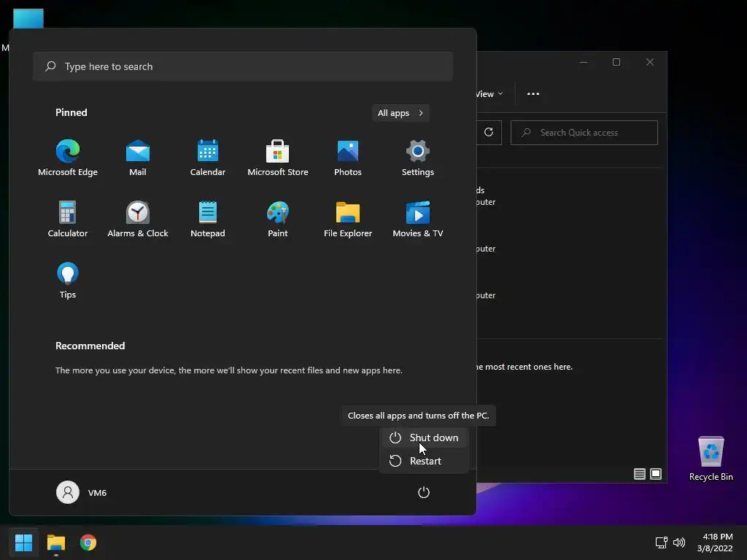Click the network icon in system tray
Screen dimensions: 747x560
click(x=661, y=542)
